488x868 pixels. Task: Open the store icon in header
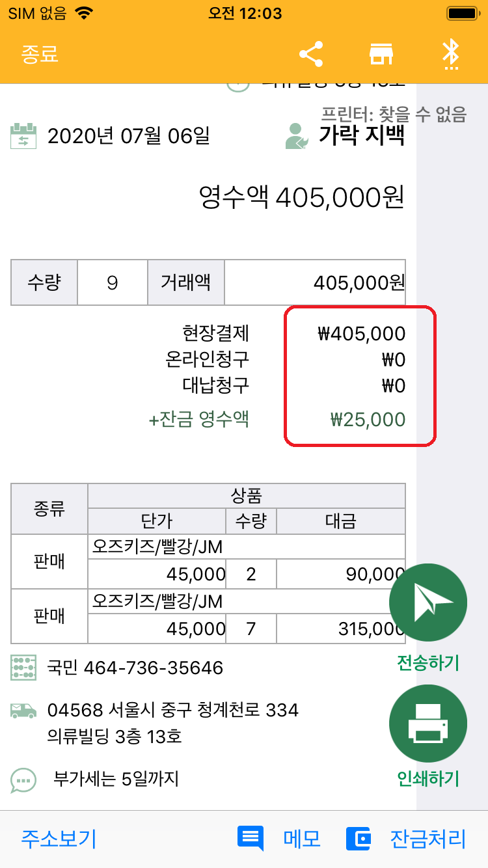[x=381, y=55]
